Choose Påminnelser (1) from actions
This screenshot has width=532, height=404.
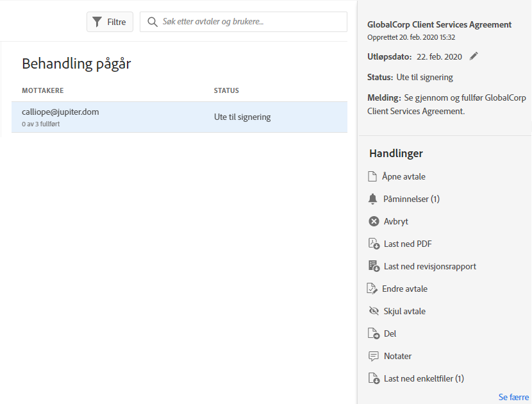[x=411, y=199]
